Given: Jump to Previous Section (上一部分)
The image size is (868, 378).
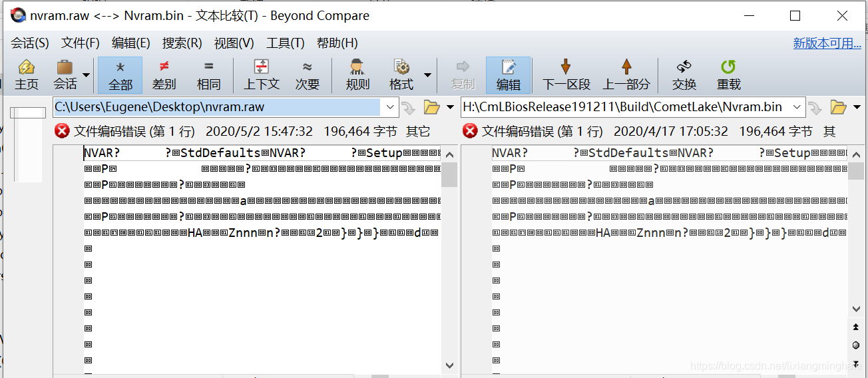Looking at the screenshot, I should pyautogui.click(x=626, y=75).
